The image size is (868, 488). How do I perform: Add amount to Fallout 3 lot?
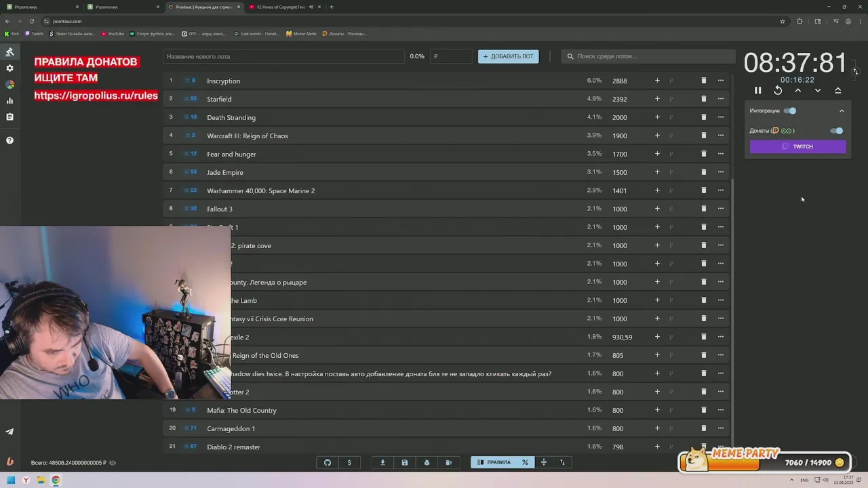(657, 209)
